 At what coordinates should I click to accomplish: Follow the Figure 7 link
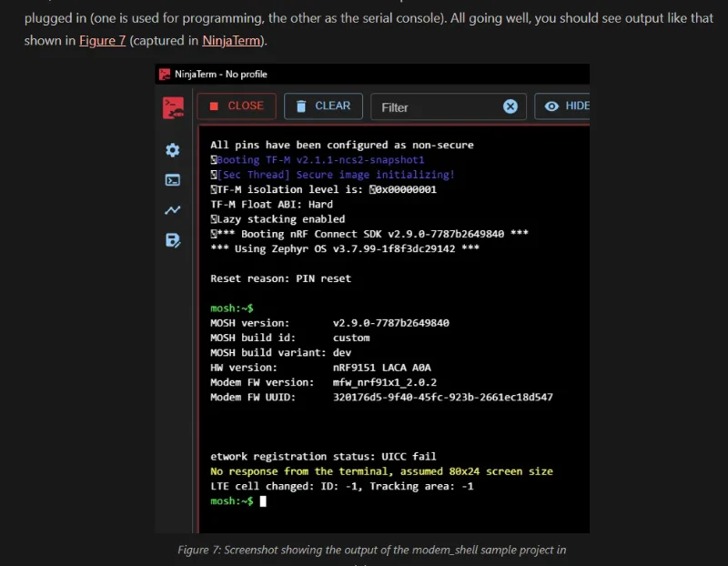pos(102,41)
